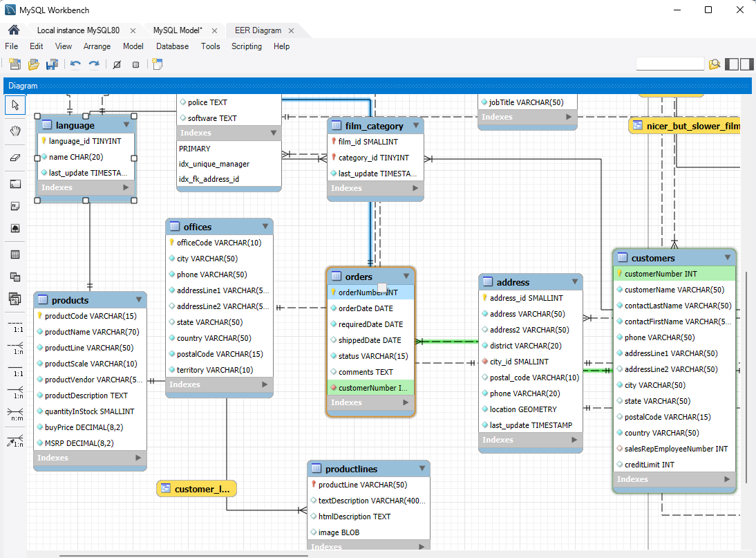Image resolution: width=756 pixels, height=558 pixels.
Task: Save the model with the disk icon
Action: point(52,64)
